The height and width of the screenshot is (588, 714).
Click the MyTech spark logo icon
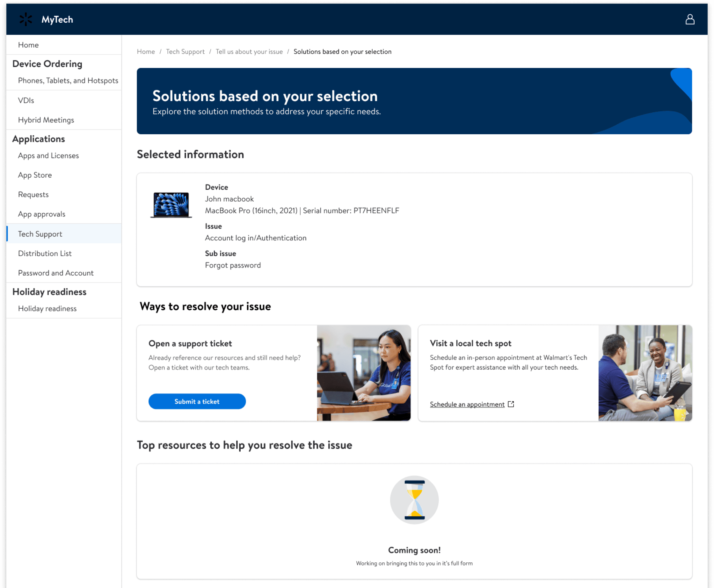click(25, 19)
